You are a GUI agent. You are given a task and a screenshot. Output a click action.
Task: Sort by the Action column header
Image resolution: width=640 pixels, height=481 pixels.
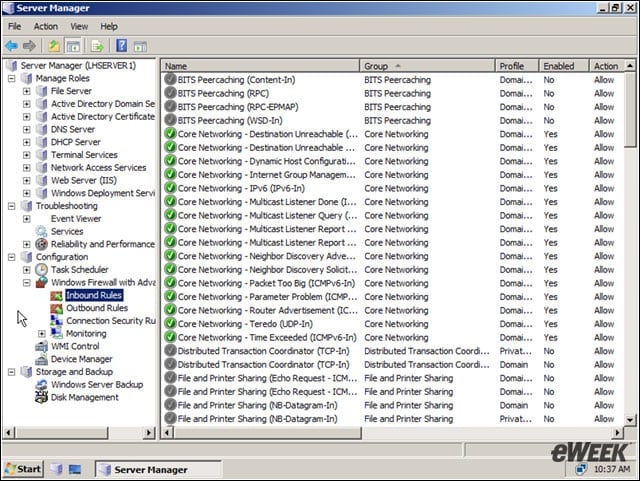(607, 66)
